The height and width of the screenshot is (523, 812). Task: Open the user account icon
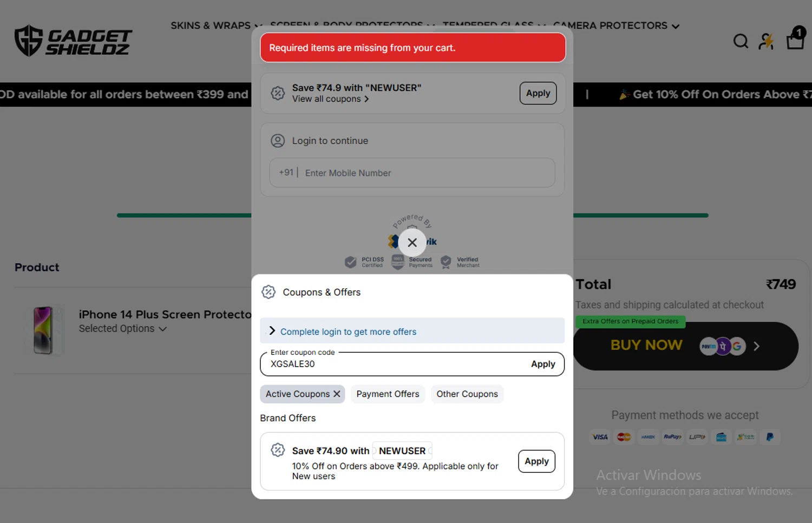[x=766, y=41]
